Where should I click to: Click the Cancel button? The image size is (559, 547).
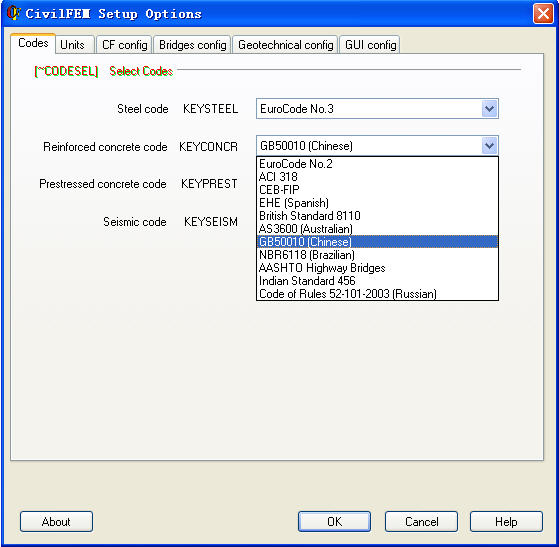pyautogui.click(x=421, y=522)
